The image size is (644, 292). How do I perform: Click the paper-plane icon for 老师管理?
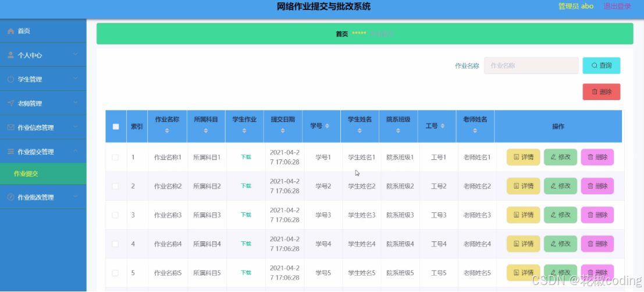pos(11,103)
